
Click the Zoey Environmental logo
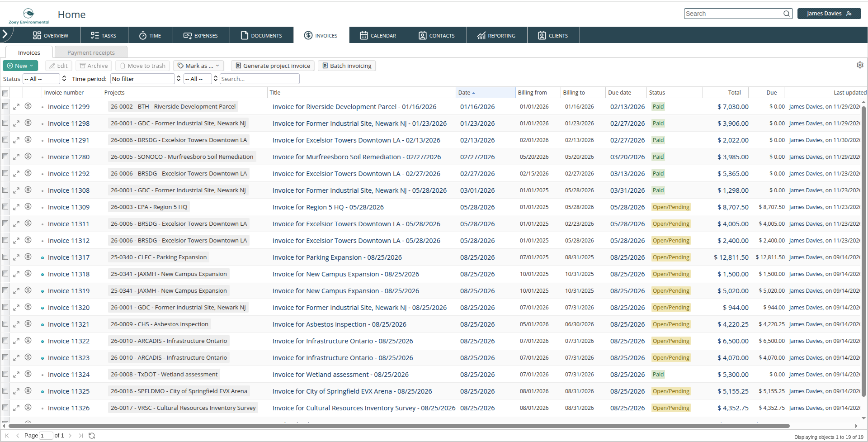[x=29, y=15]
